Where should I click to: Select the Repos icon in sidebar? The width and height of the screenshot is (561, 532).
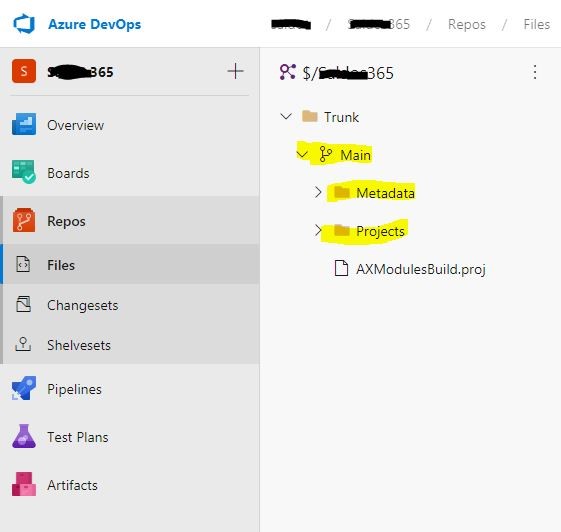(24, 220)
